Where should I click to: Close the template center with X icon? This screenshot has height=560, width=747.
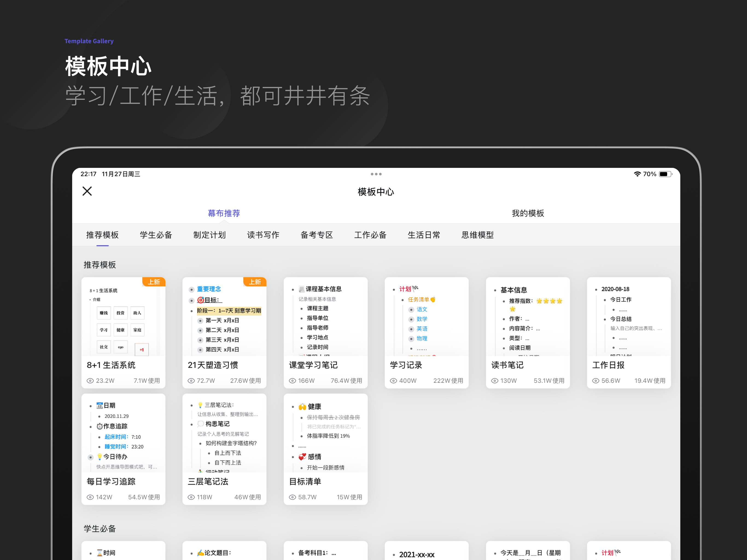[x=87, y=191]
